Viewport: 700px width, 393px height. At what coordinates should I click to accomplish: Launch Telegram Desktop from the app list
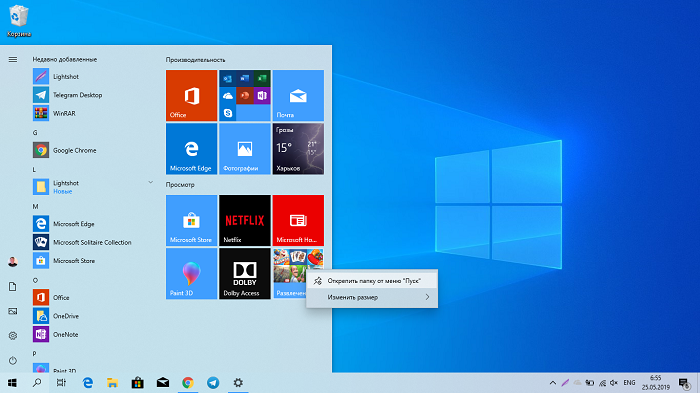click(x=93, y=95)
